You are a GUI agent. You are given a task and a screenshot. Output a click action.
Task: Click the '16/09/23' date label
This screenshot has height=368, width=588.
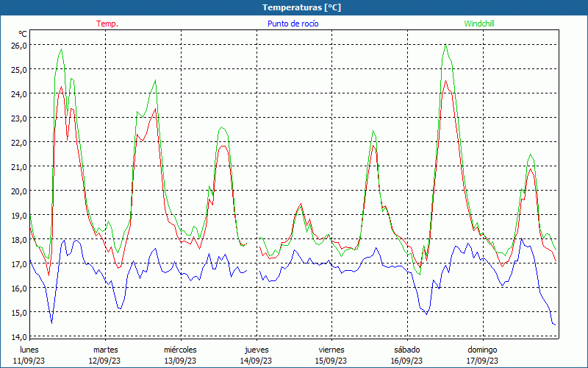pyautogui.click(x=407, y=361)
